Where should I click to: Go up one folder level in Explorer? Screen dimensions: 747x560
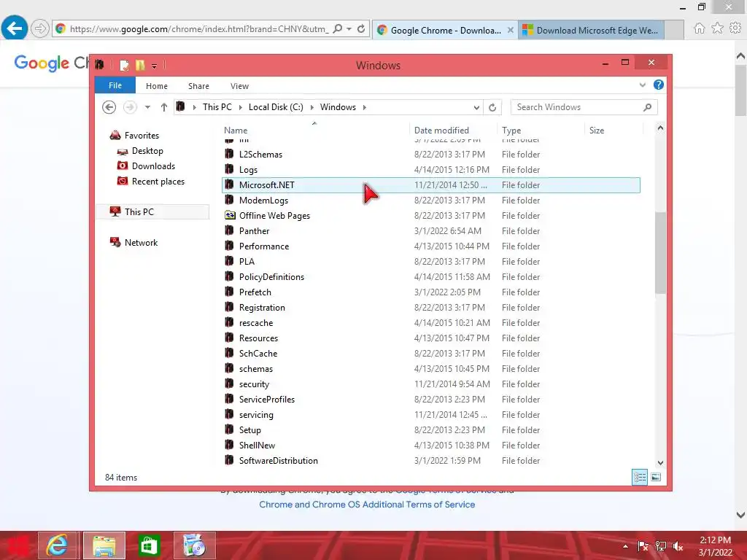coord(164,107)
